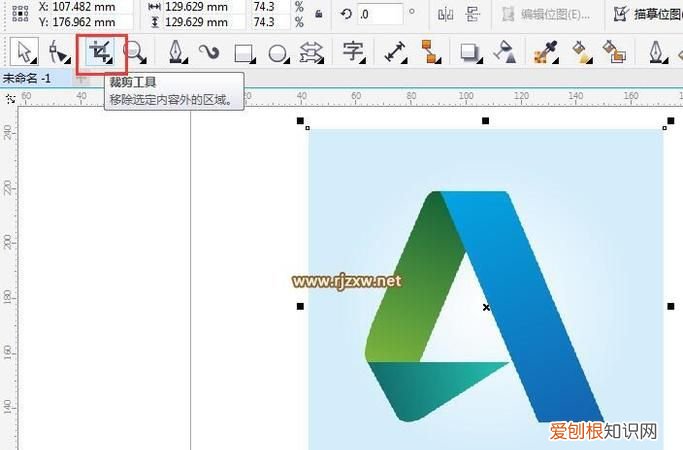Select the Connector tool
Image resolution: width=683 pixels, height=450 pixels.
[431, 52]
